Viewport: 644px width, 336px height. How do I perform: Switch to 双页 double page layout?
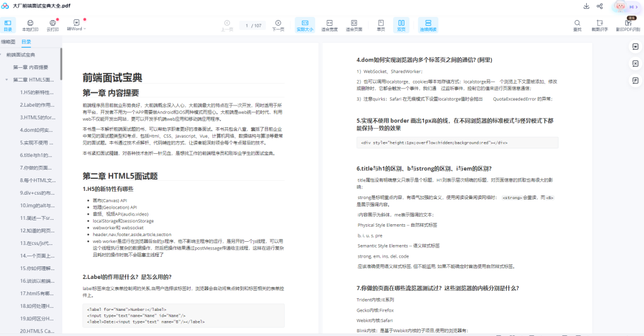coord(401,26)
